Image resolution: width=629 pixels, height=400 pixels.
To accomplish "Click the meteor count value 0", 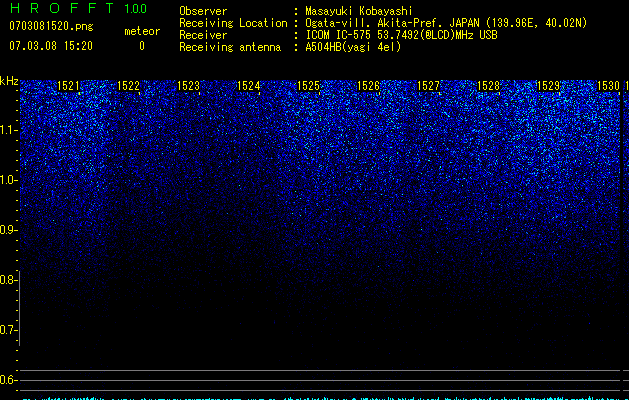I will click(142, 46).
